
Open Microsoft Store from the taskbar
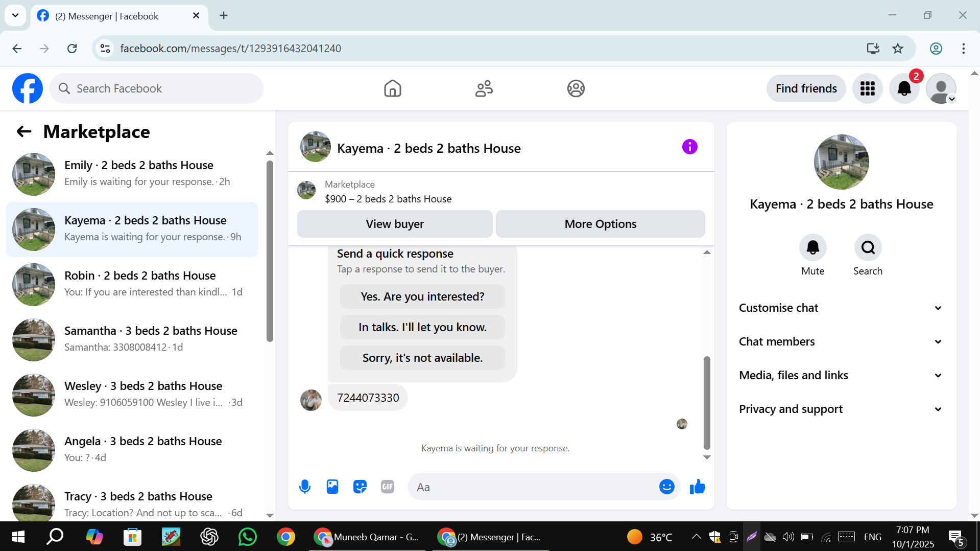tap(132, 537)
